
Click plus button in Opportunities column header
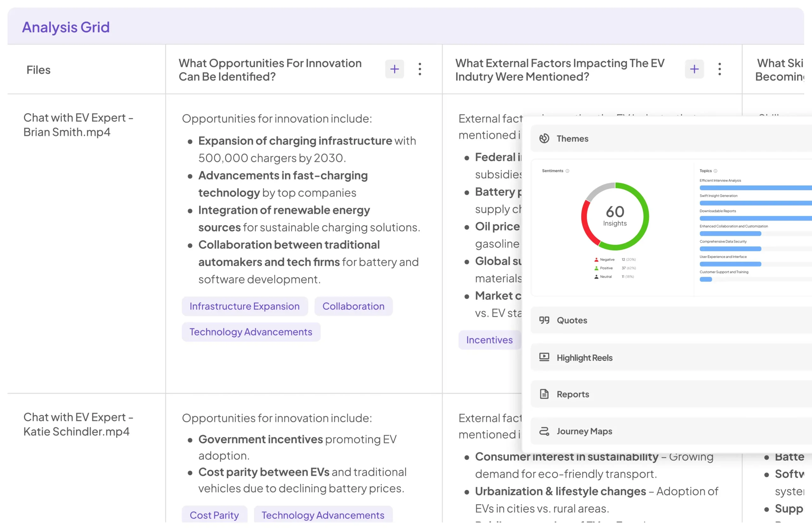[x=394, y=69]
